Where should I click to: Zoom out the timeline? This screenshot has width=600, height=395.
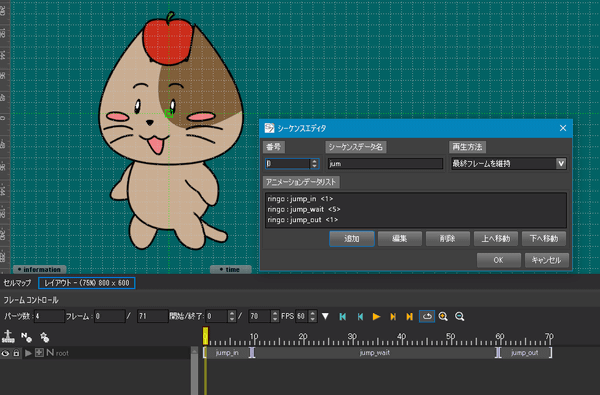460,317
